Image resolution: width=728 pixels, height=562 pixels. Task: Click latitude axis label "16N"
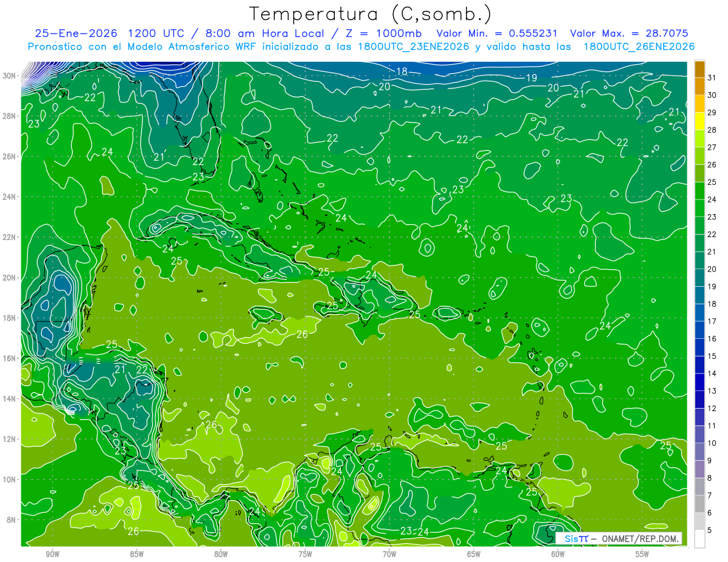pos(10,358)
